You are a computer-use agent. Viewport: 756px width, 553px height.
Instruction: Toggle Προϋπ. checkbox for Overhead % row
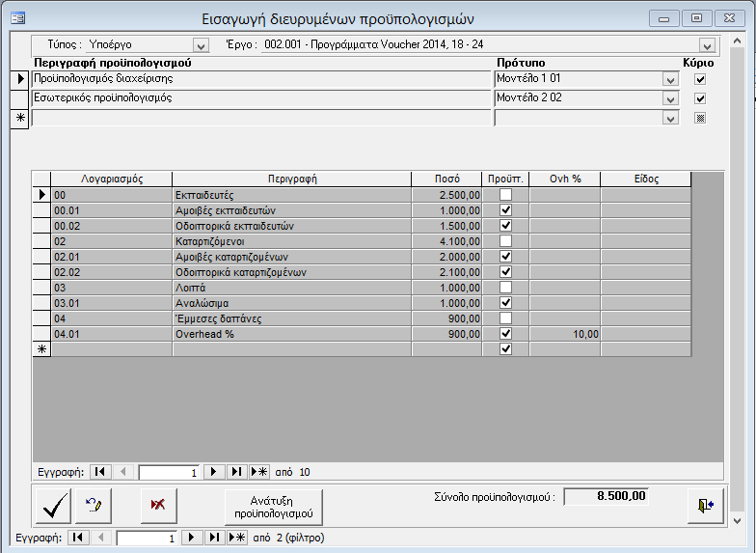coord(505,334)
